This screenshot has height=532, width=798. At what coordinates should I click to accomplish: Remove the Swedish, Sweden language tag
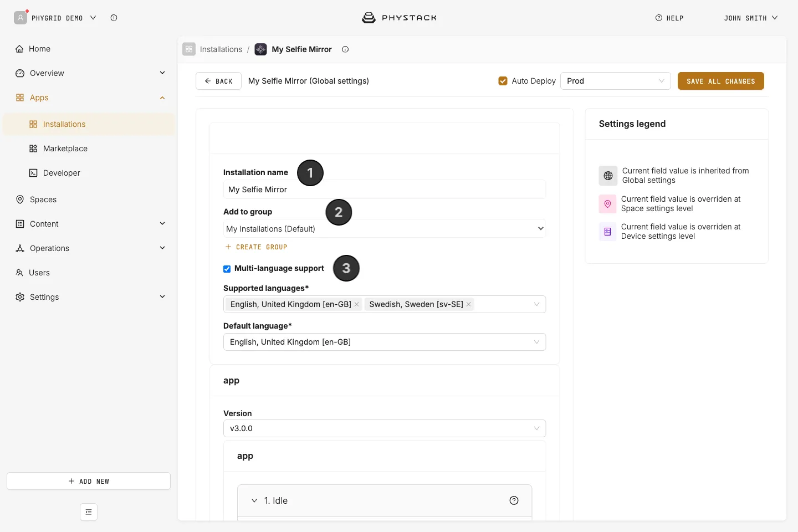click(468, 304)
